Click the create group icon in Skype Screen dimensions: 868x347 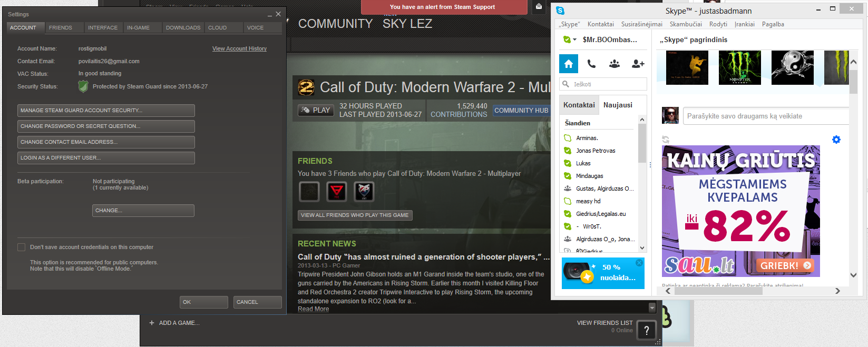tap(615, 64)
